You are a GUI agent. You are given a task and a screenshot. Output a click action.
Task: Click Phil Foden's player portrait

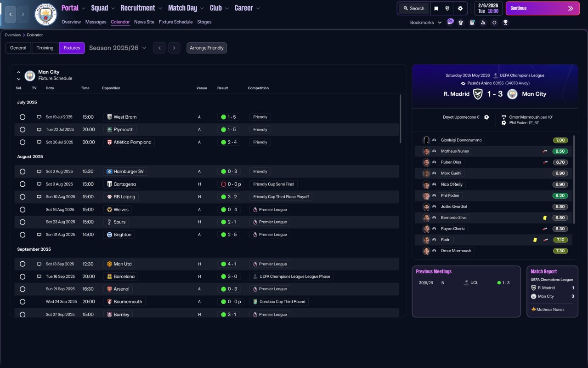coord(426,195)
